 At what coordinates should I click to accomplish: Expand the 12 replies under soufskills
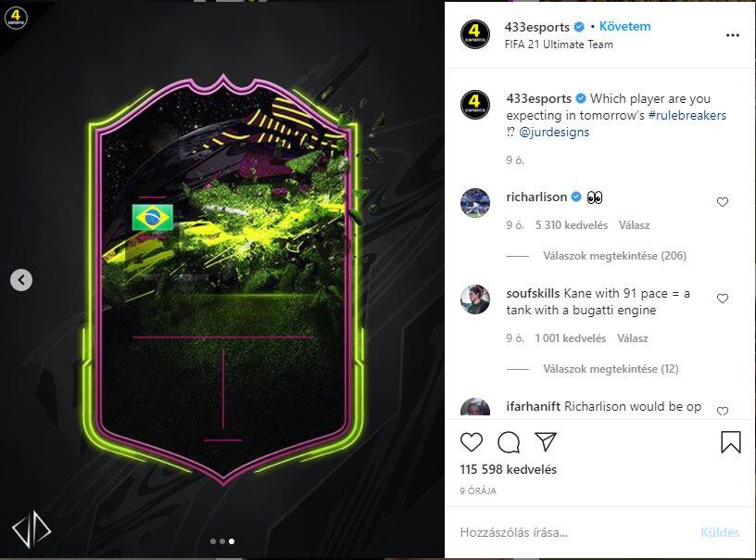[x=611, y=369]
